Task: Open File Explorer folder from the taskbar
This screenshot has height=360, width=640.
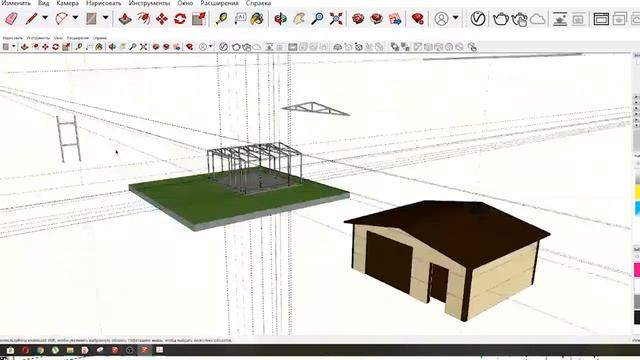Action: 70,350
